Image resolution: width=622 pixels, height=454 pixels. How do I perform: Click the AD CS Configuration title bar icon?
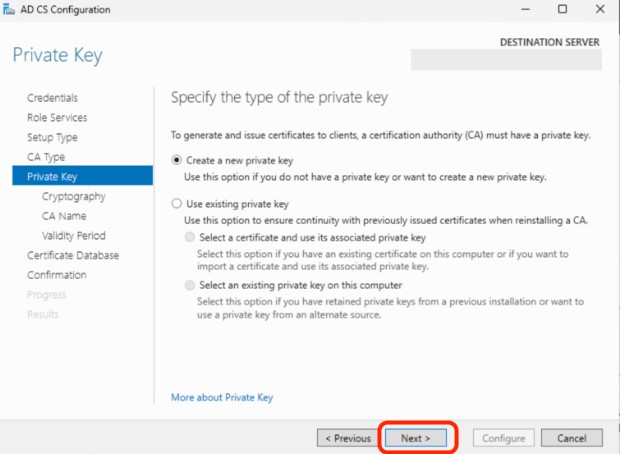click(10, 10)
